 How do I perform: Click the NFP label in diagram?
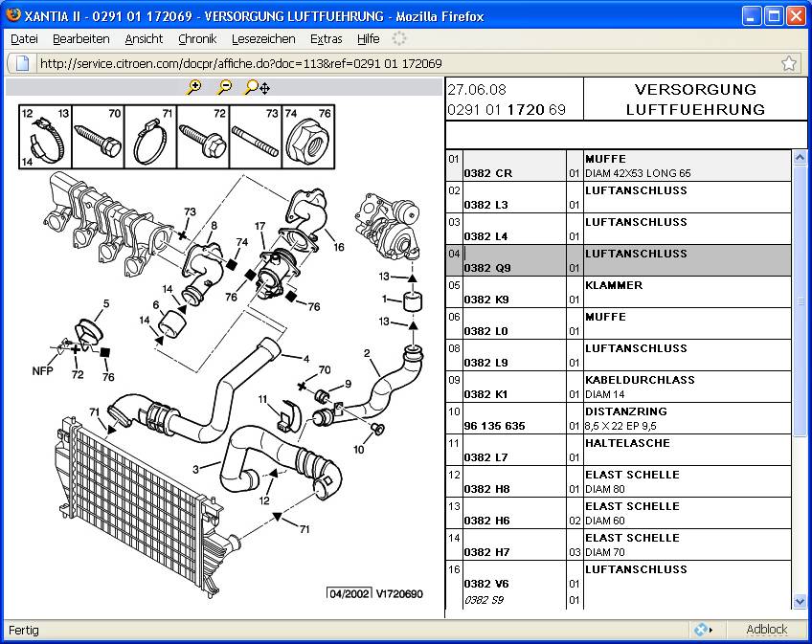click(42, 371)
